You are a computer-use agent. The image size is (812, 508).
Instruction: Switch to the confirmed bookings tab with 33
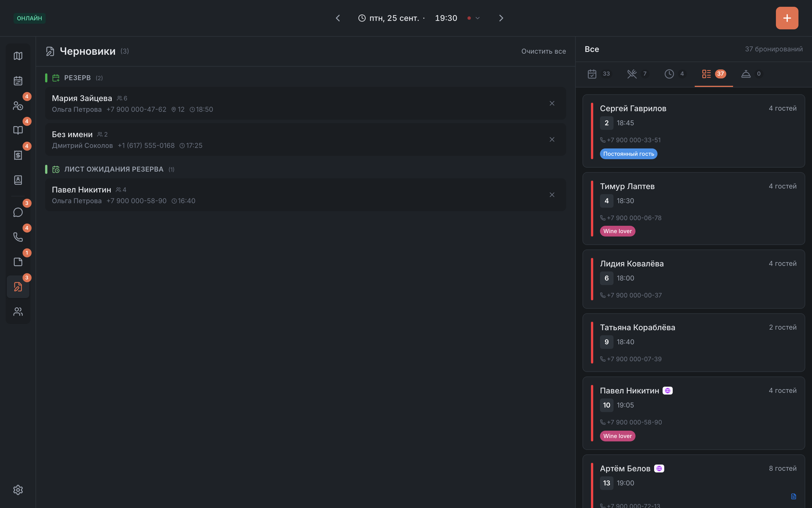[600, 74]
